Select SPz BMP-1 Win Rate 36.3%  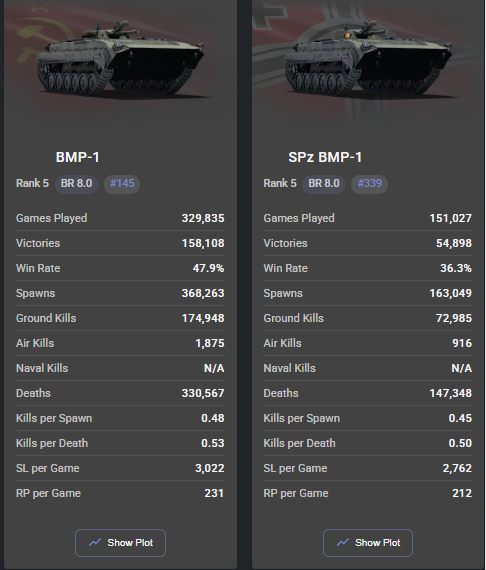click(x=456, y=268)
